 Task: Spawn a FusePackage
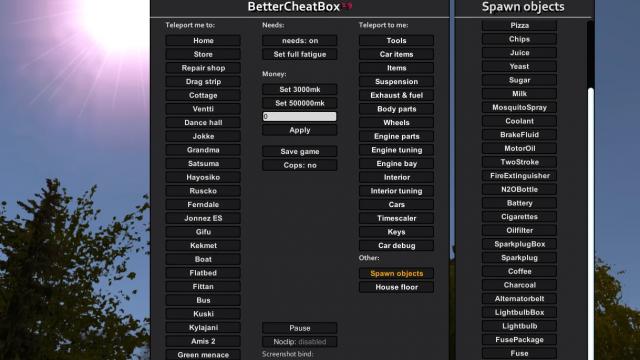point(519,340)
